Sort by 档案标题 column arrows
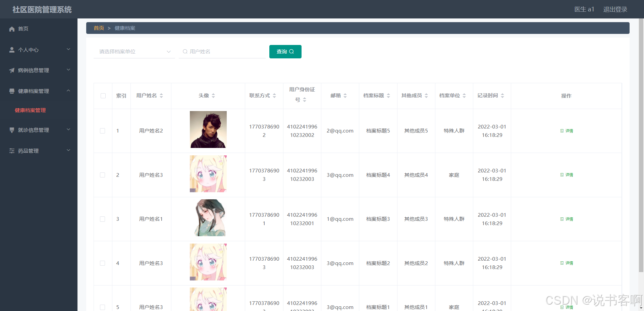 (388, 96)
